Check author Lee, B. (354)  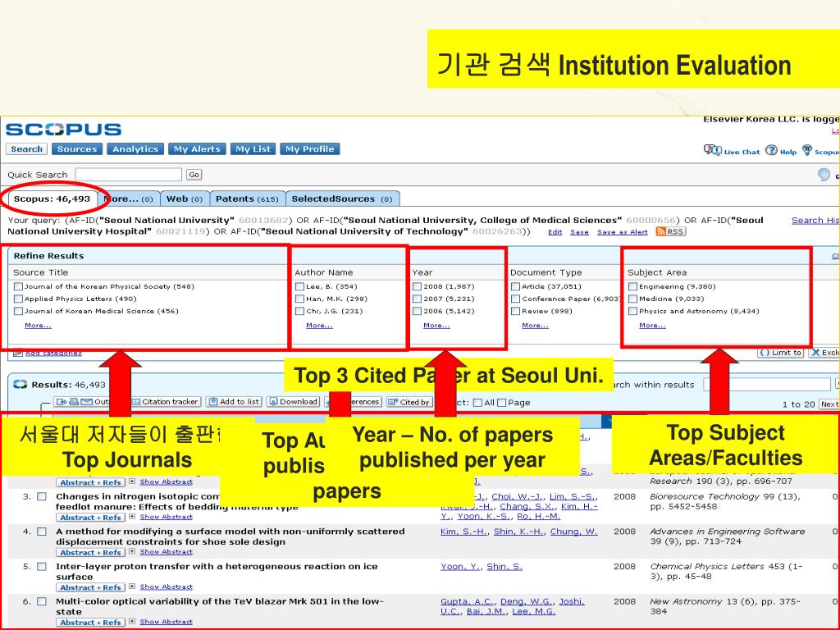point(300,286)
